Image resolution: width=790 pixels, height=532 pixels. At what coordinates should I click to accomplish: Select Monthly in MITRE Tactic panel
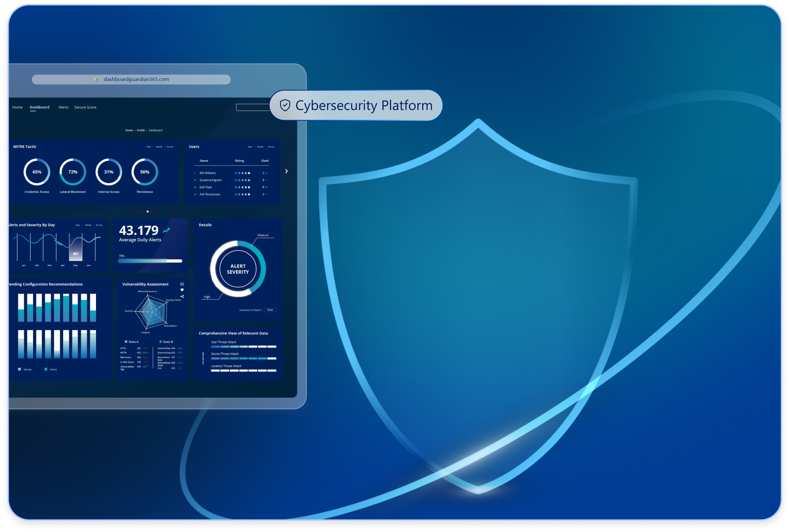pyautogui.click(x=170, y=147)
